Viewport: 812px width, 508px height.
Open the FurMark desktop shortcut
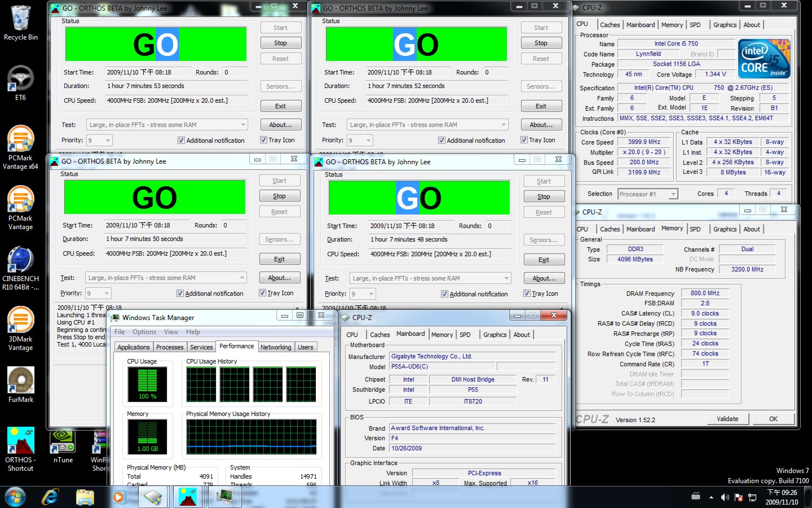click(21, 385)
